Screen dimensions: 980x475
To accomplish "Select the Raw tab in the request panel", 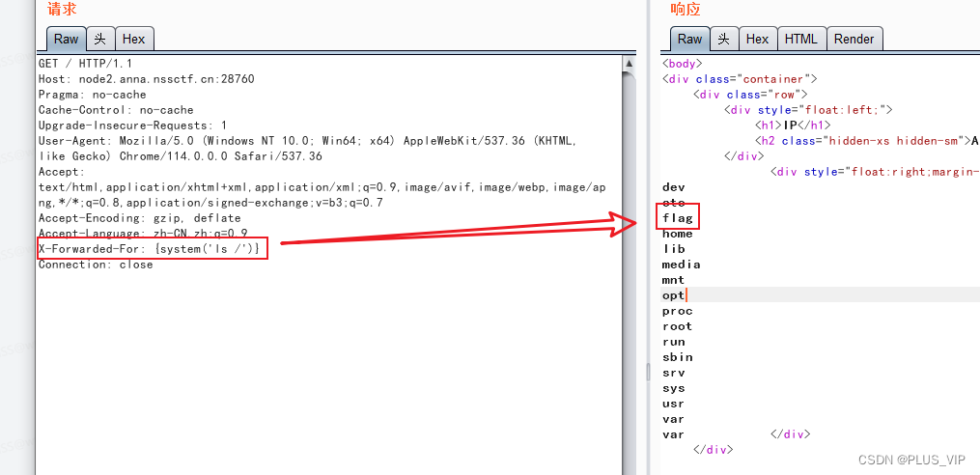I will 66,39.
